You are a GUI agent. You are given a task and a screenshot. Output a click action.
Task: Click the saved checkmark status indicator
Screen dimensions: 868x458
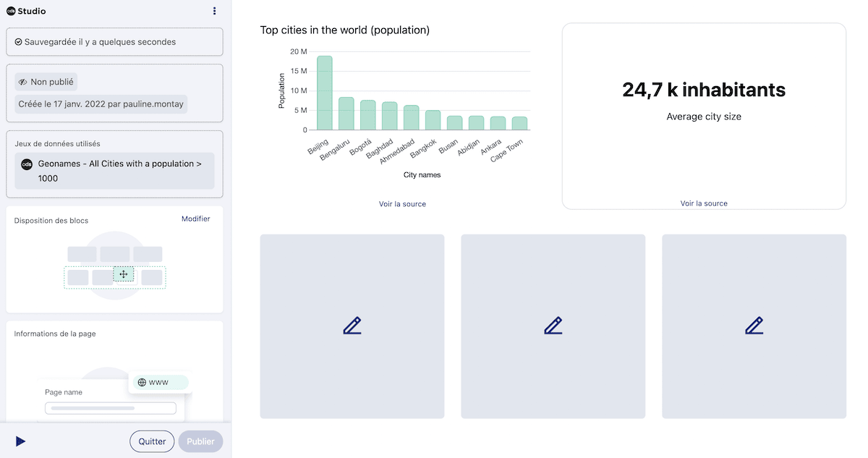coord(18,42)
